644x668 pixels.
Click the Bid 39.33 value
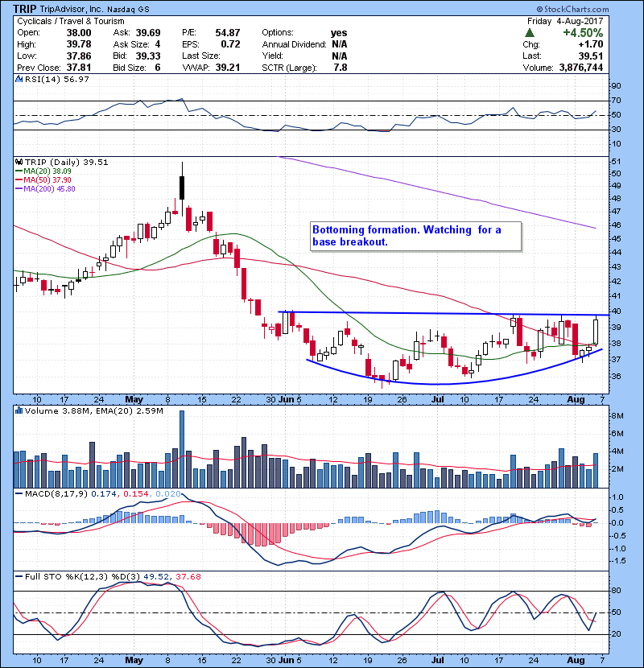[148, 56]
